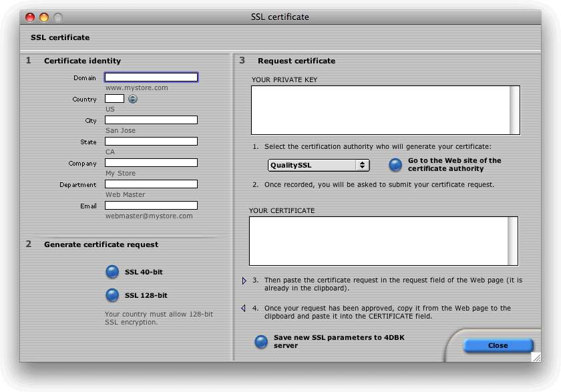Click the left-pointing triangle beside step 4

coord(243,308)
